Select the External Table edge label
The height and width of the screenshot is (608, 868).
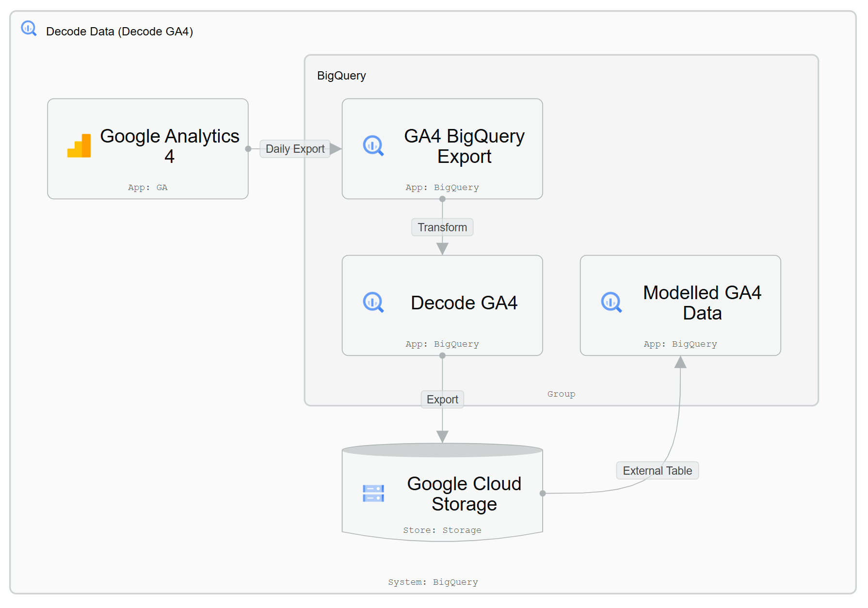657,471
